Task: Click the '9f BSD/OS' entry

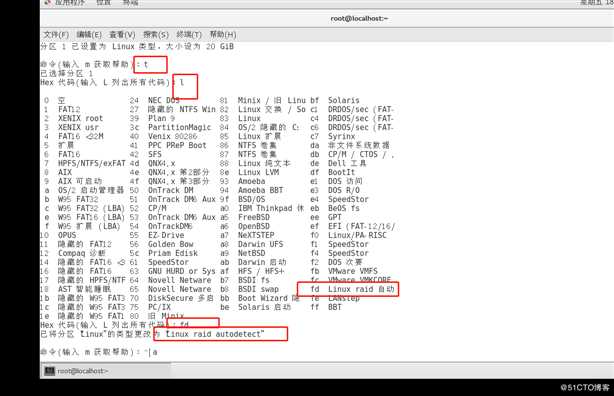Action: pos(242,199)
